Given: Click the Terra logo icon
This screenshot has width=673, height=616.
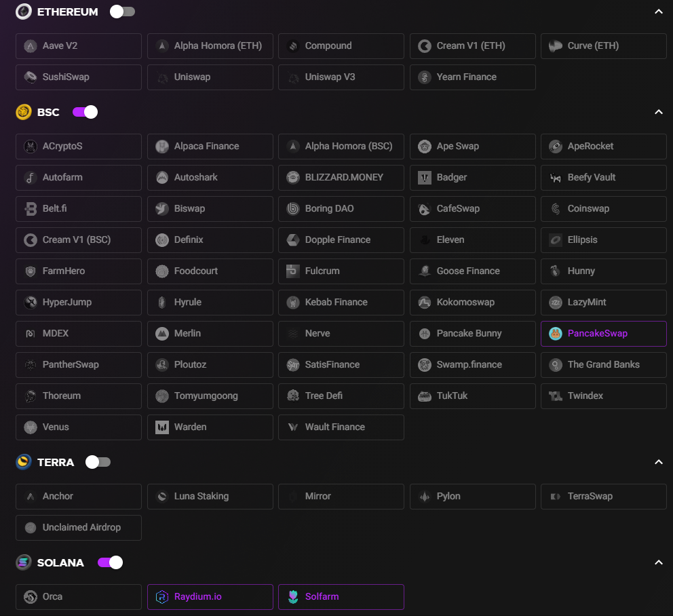Looking at the screenshot, I should point(24,462).
